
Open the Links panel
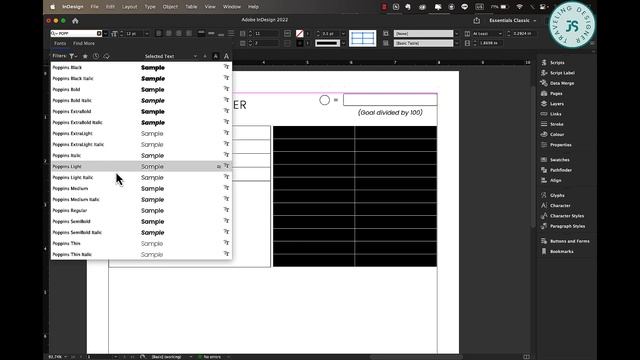[551, 114]
